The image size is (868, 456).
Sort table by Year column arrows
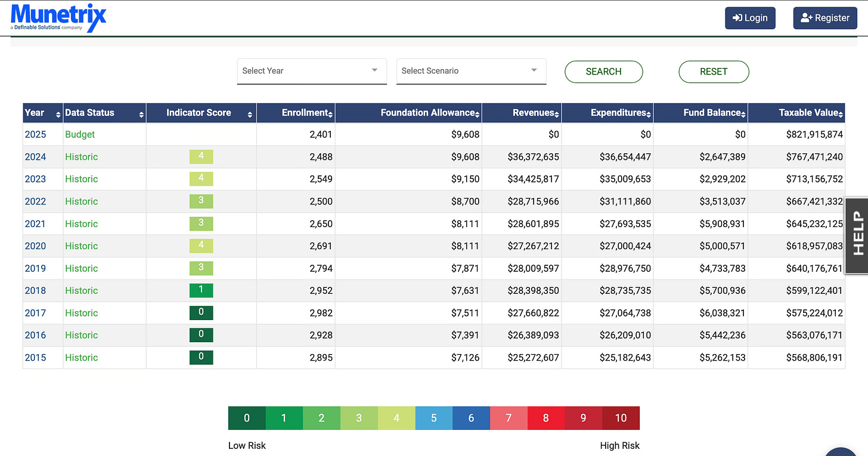click(58, 114)
